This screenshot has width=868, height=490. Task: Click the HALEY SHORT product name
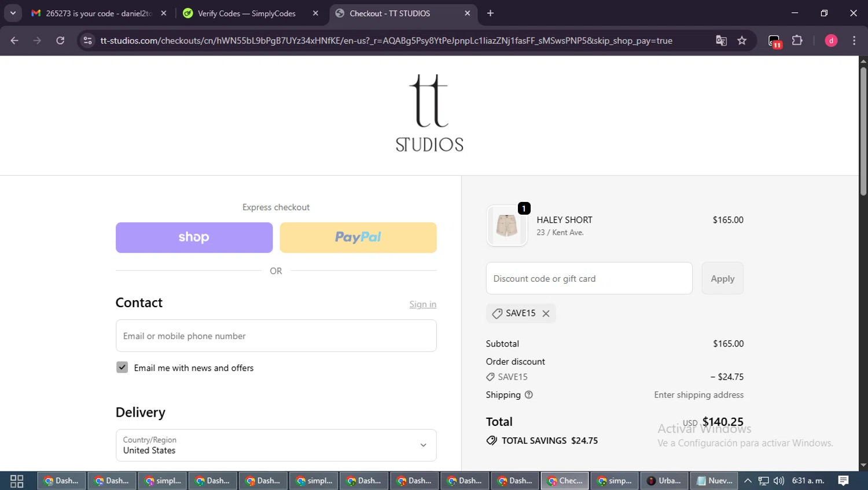pyautogui.click(x=564, y=220)
